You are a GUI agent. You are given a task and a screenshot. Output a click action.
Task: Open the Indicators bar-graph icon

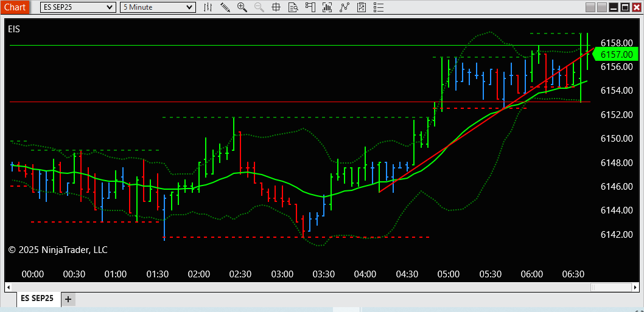[327, 7]
